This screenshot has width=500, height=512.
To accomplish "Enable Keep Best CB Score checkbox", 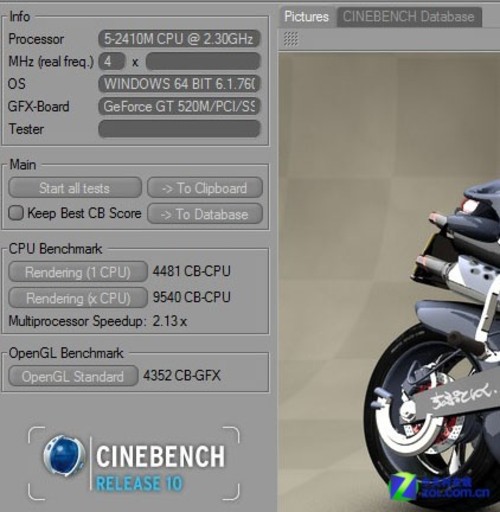I will (16, 213).
